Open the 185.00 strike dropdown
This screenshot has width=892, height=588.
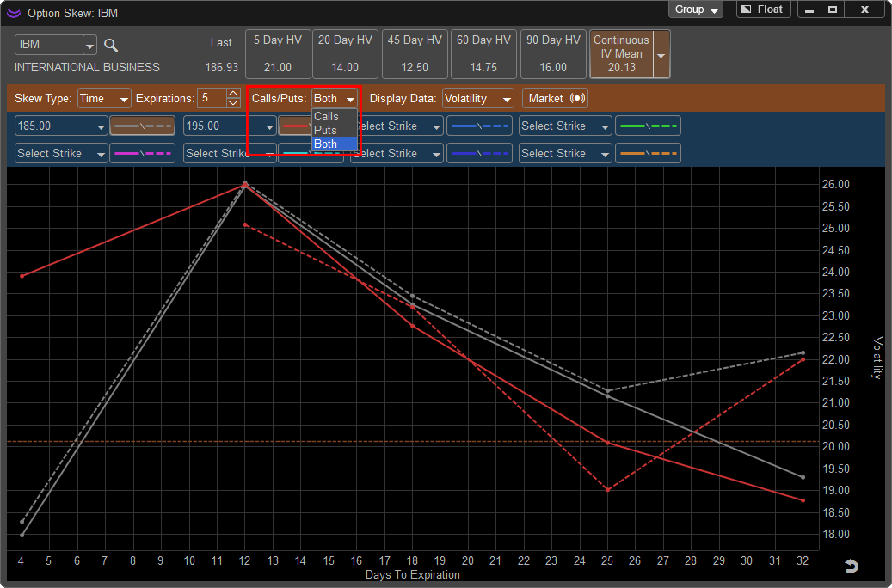pyautogui.click(x=61, y=126)
